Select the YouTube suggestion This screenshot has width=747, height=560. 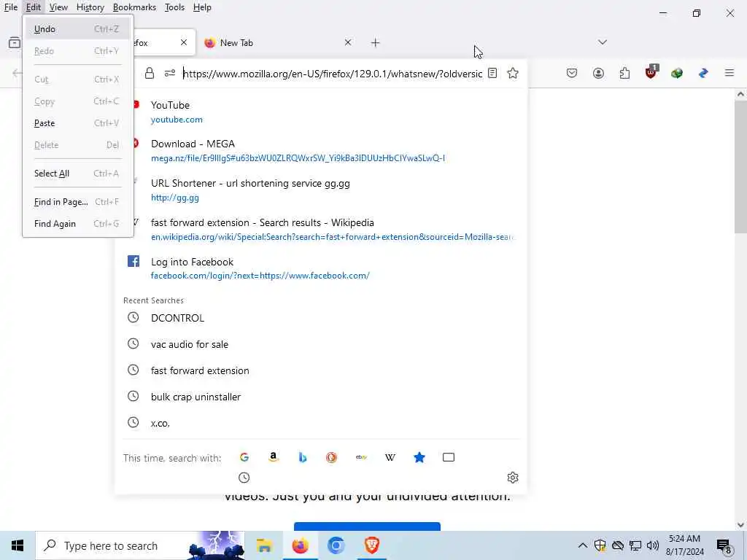(321, 112)
